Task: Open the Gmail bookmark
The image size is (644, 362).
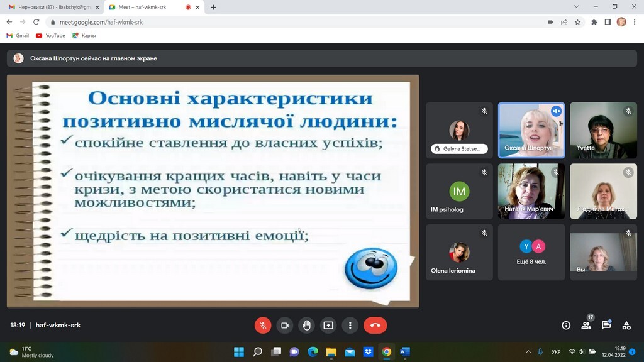Action: [x=18, y=36]
